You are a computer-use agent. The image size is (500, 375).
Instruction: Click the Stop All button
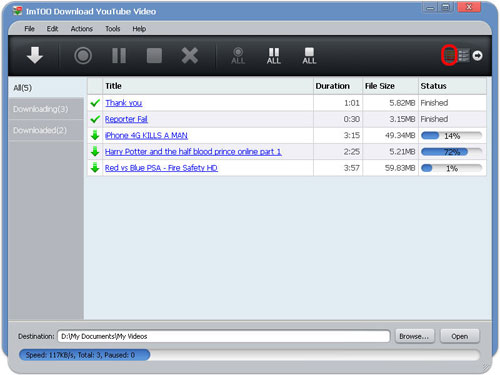(x=309, y=56)
